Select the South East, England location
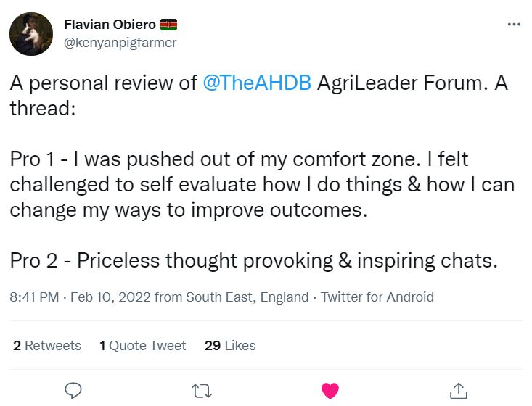Image resolution: width=532 pixels, height=406 pixels. (247, 297)
